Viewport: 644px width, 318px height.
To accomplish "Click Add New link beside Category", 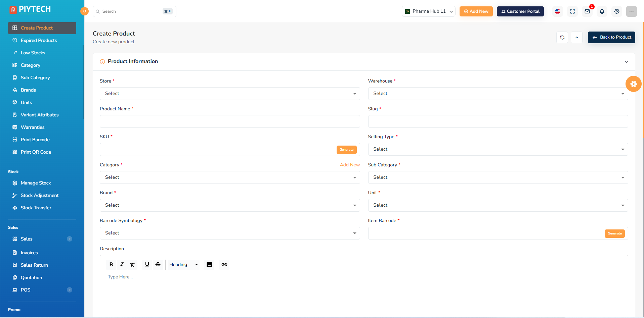I will 350,165.
